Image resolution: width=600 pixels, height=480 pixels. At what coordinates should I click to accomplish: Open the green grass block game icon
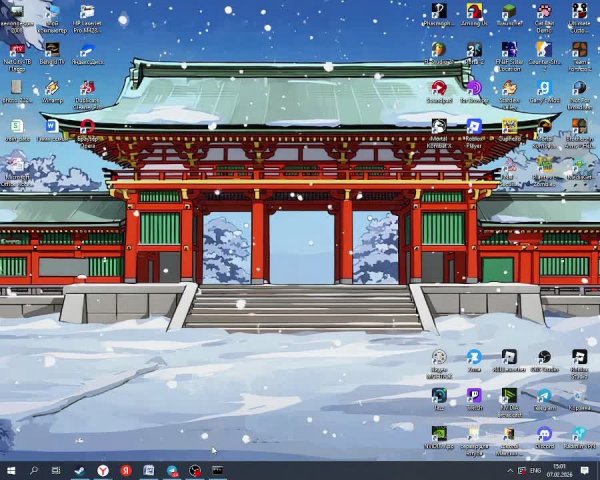pos(509,15)
